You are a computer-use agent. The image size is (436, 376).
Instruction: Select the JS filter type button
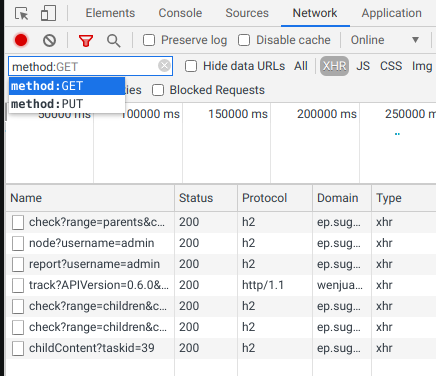point(363,66)
